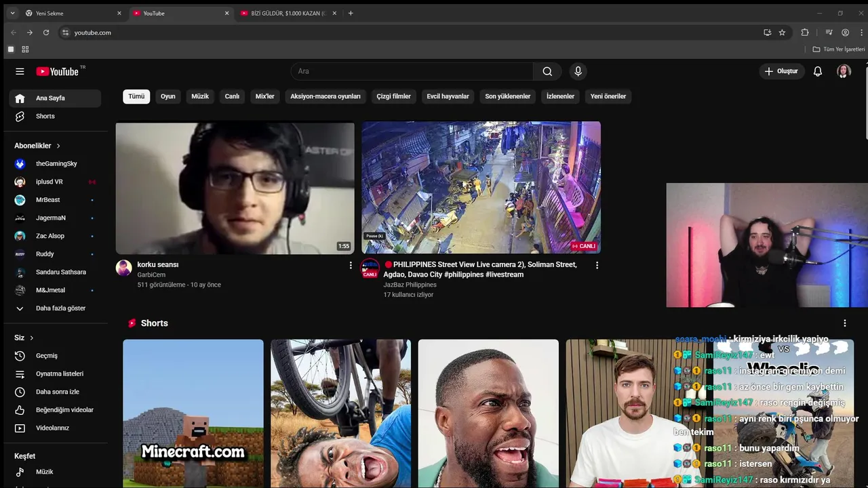Image resolution: width=868 pixels, height=488 pixels.
Task: Select the Oyun filter chip
Action: point(168,96)
